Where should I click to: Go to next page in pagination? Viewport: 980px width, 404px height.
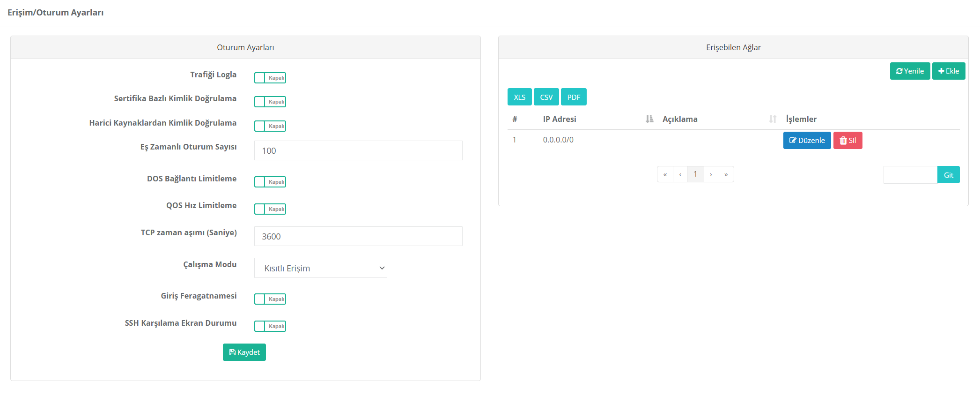tap(711, 174)
